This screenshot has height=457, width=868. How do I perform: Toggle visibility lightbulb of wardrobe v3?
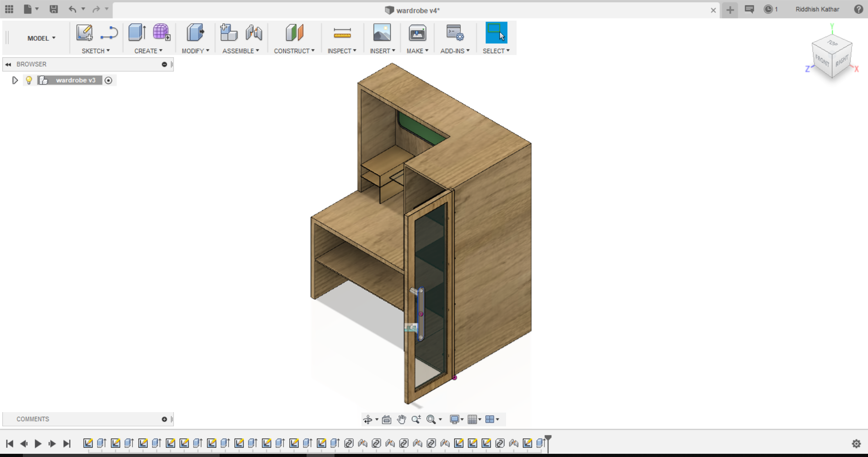click(x=29, y=80)
